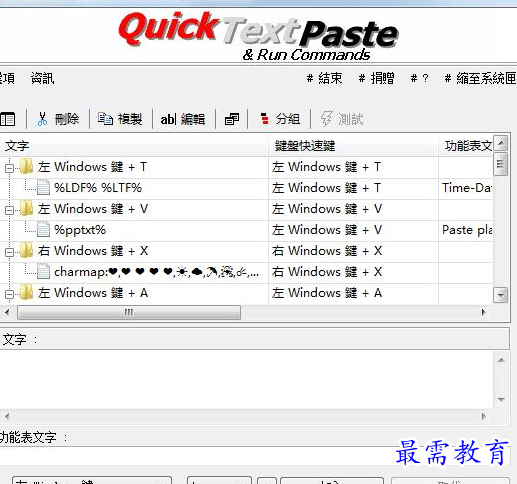The height and width of the screenshot is (484, 517).
Task: Click the list's scroll left arrow
Action: coord(7,312)
